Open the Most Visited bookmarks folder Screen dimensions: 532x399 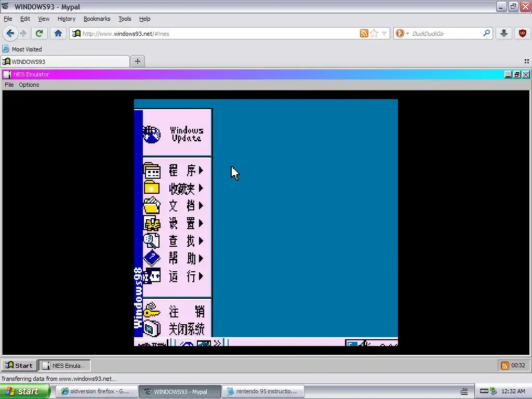click(22, 49)
